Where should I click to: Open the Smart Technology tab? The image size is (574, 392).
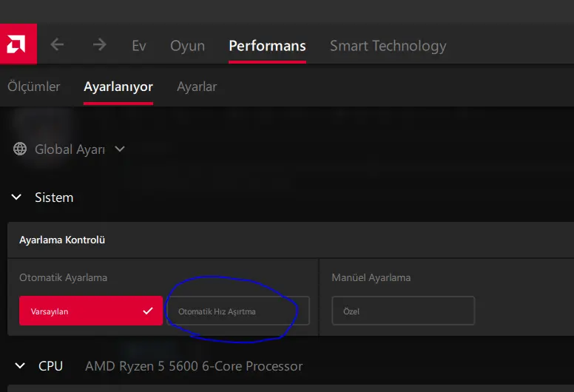388,46
